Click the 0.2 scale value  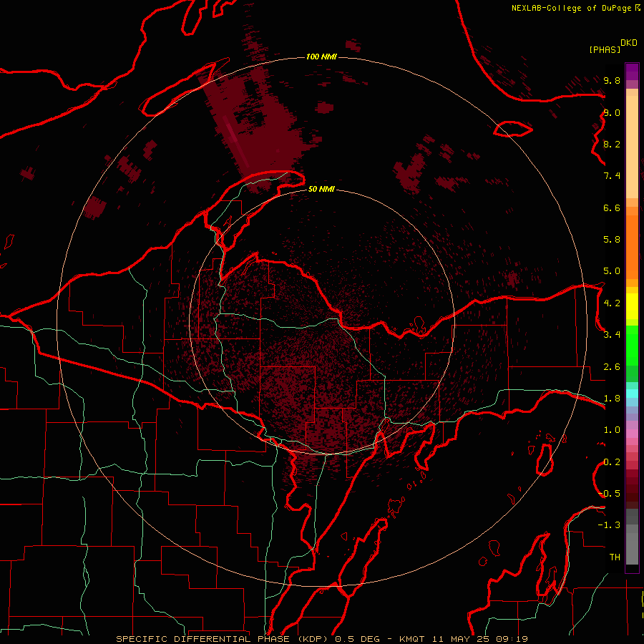612,462
